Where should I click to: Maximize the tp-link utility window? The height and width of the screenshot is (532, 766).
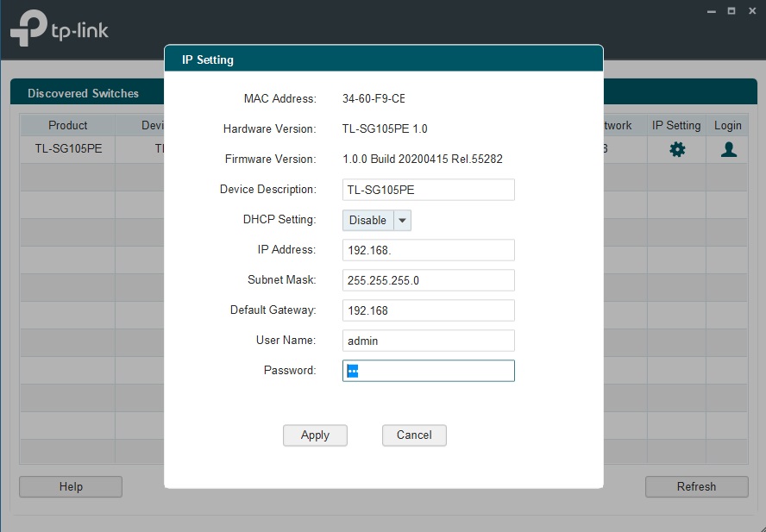[x=731, y=10]
